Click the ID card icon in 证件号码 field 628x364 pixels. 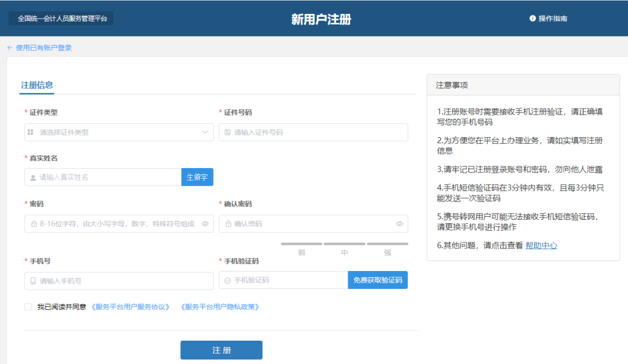[227, 132]
